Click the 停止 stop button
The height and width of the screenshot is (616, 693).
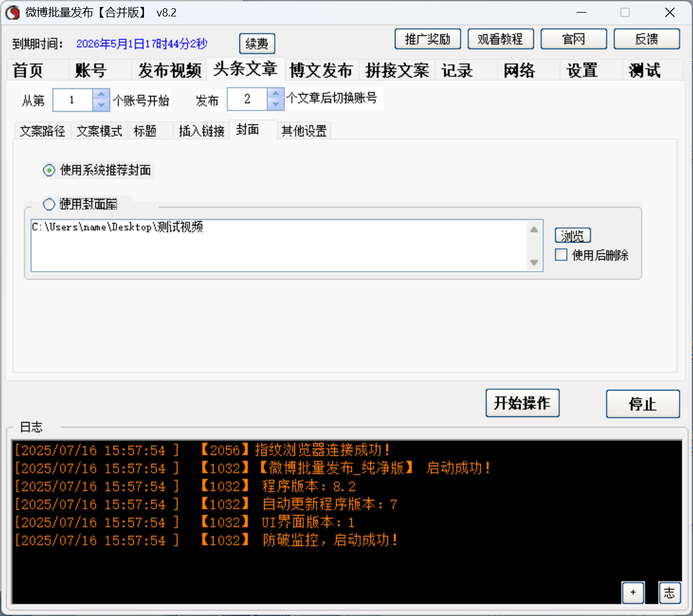coord(642,404)
